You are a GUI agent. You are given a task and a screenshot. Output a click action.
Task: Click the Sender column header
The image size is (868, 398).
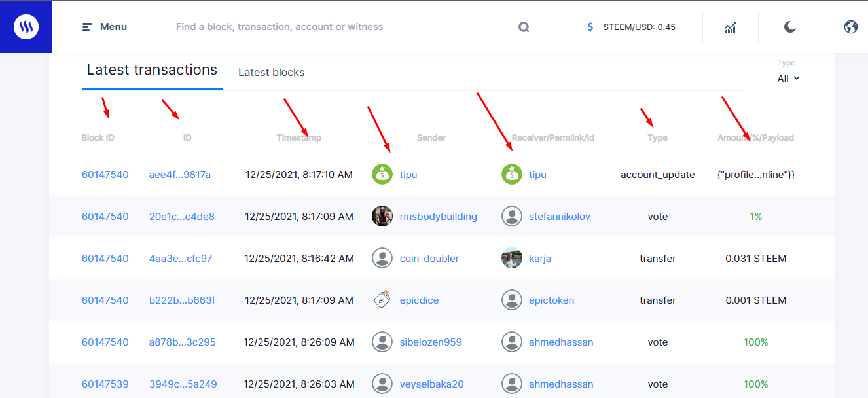[431, 138]
